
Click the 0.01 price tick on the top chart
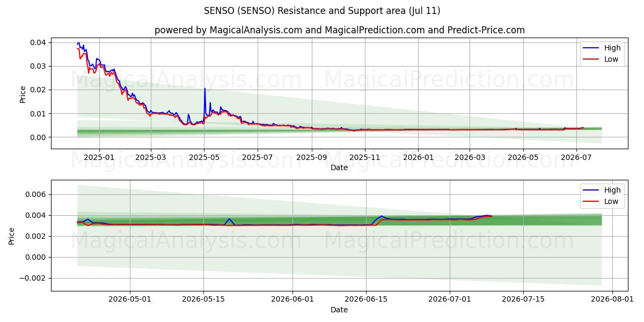point(39,114)
